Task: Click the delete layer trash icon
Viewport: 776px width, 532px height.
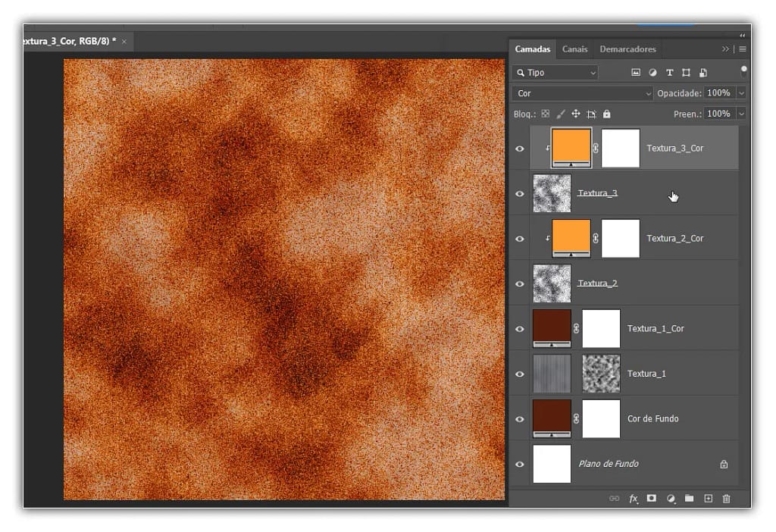Action: [726, 499]
